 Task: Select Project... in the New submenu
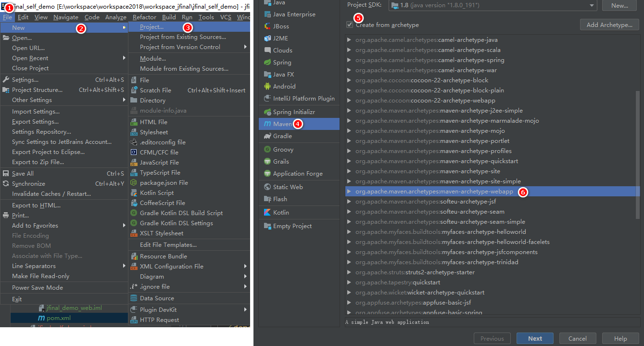(189, 27)
